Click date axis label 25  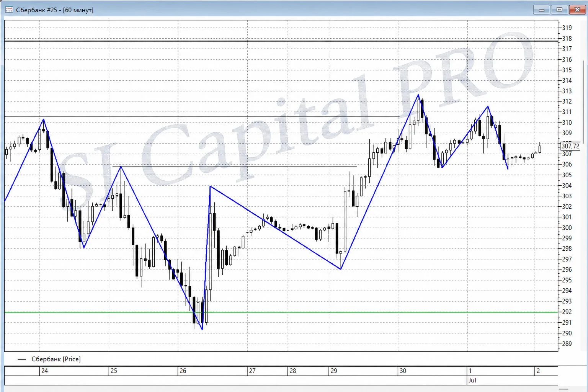pyautogui.click(x=114, y=371)
